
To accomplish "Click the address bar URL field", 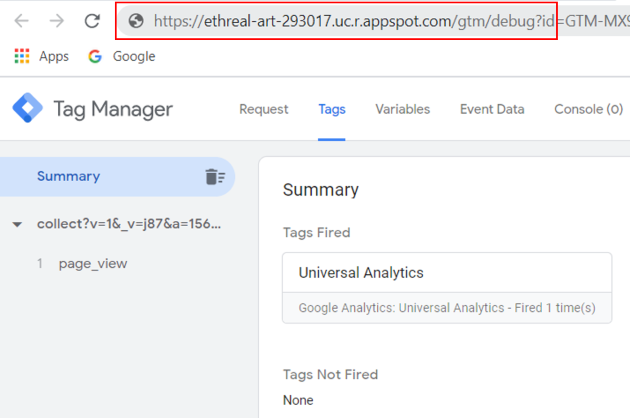I will coord(374,20).
